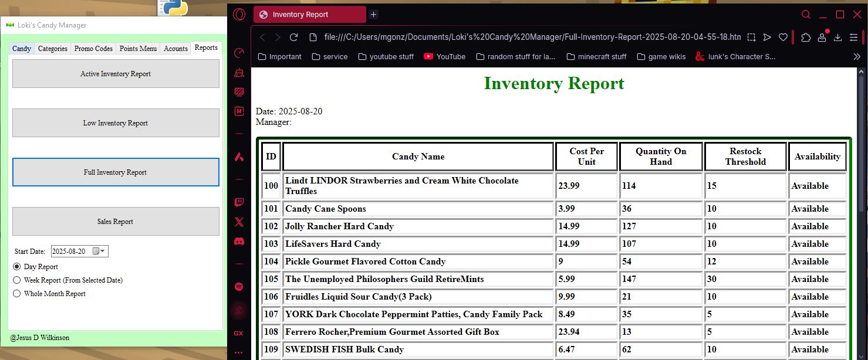Go back in browser history
This screenshot has height=360, width=868.
pos(262,37)
